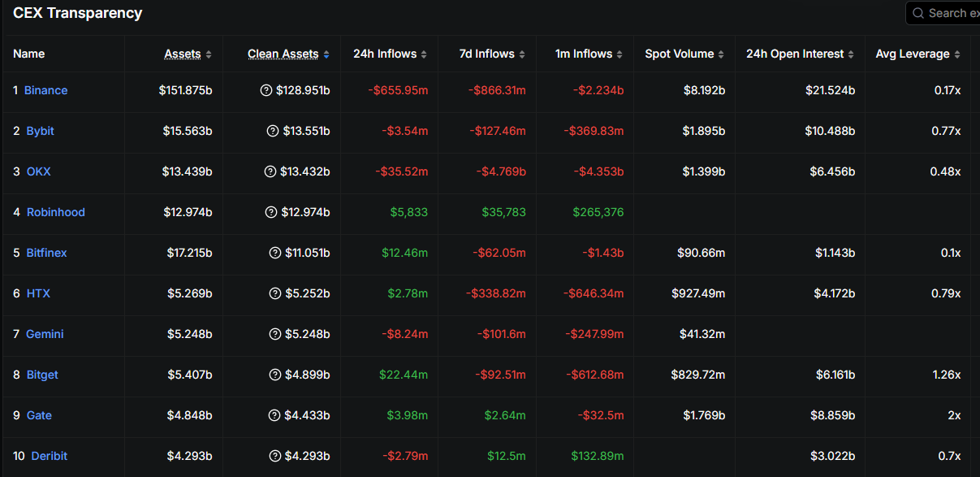This screenshot has height=477, width=980.
Task: Open the Binance exchange link
Action: tap(45, 90)
